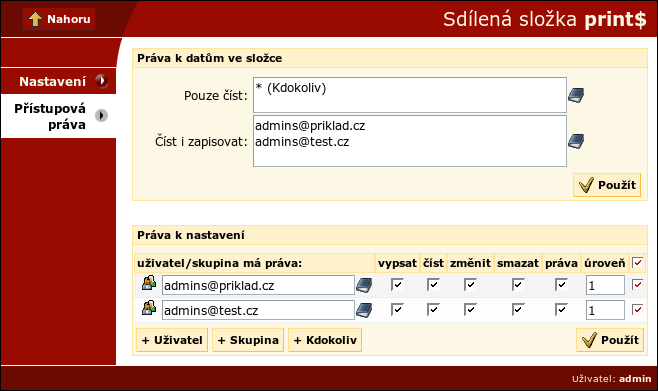
Task: Click book icon next to admins@priklad.cz row
Action: pos(364,285)
